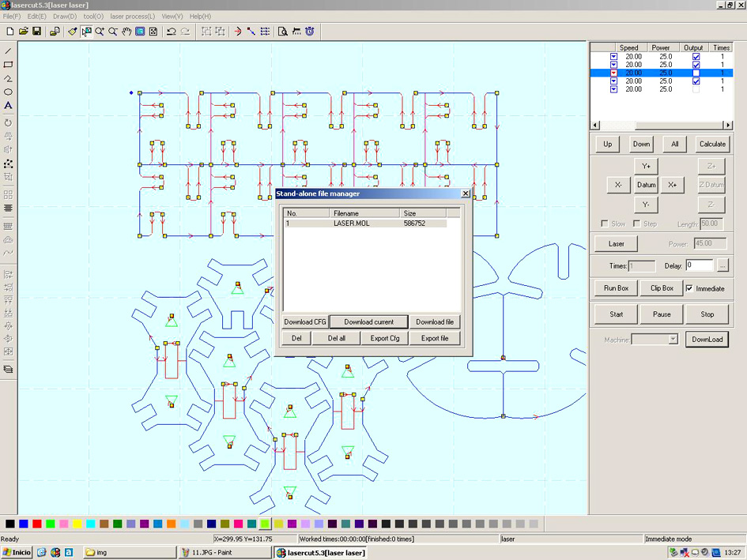Open fourth layer's color dropdown arrow

click(x=613, y=81)
